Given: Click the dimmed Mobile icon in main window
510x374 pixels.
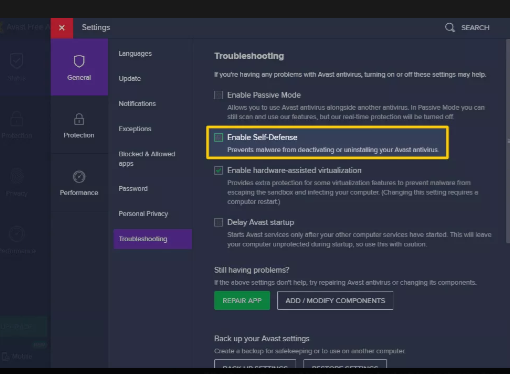Looking at the screenshot, I should (6, 357).
